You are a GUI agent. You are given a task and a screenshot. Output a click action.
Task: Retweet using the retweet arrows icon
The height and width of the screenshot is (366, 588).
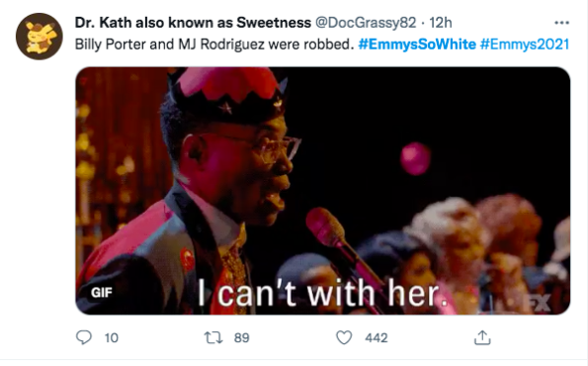(x=213, y=337)
